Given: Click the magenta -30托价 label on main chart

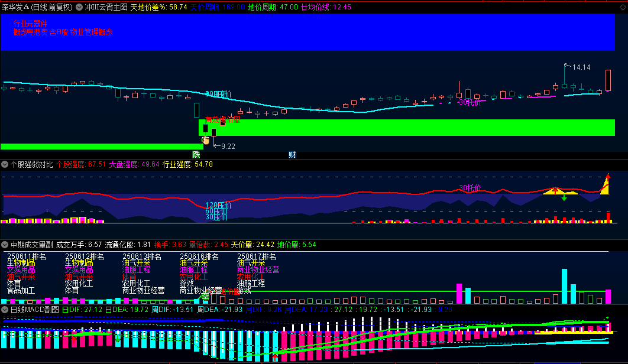Looking at the screenshot, I should (469, 102).
